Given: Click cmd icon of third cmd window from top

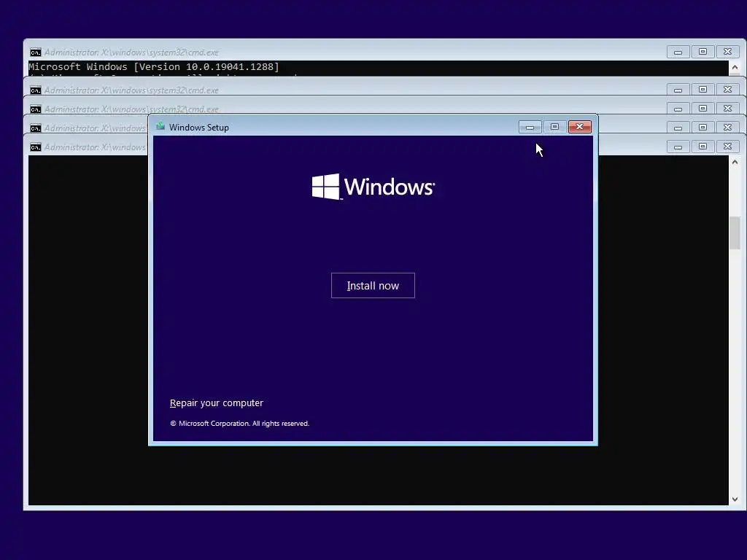Looking at the screenshot, I should click(x=35, y=109).
